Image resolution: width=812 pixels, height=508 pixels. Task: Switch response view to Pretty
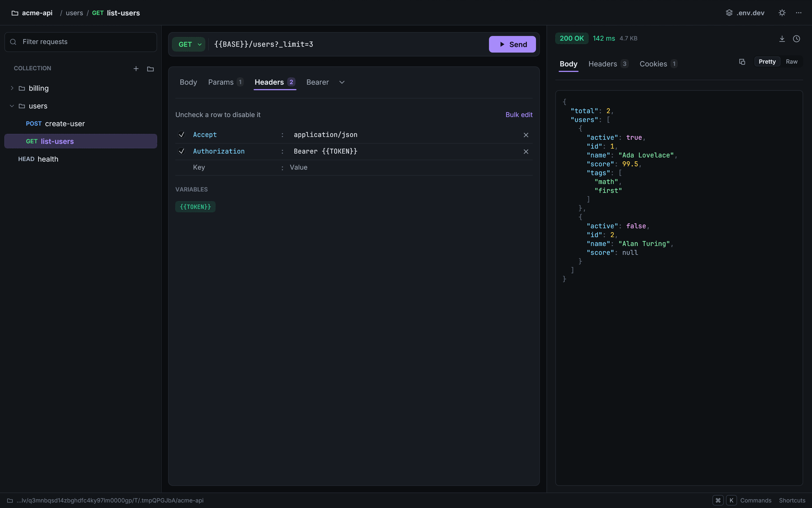pyautogui.click(x=767, y=62)
